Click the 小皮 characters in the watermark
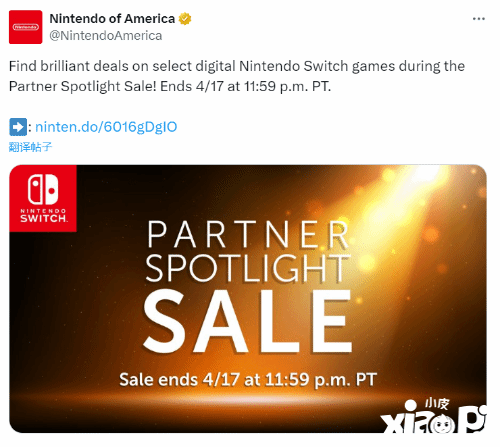 (x=437, y=404)
